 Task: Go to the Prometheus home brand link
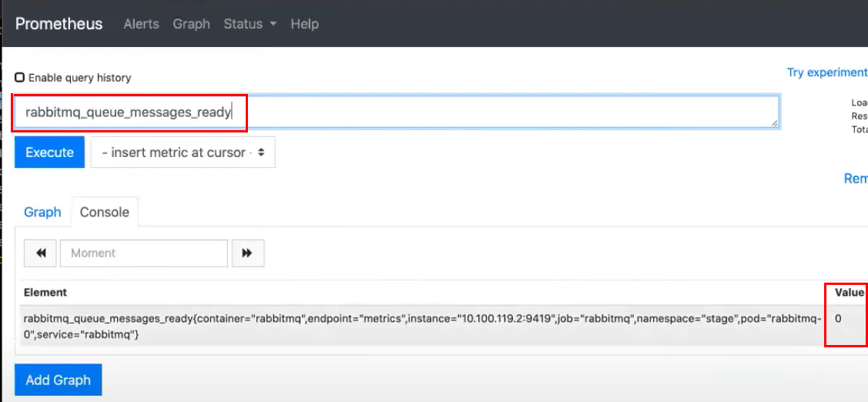tap(59, 25)
